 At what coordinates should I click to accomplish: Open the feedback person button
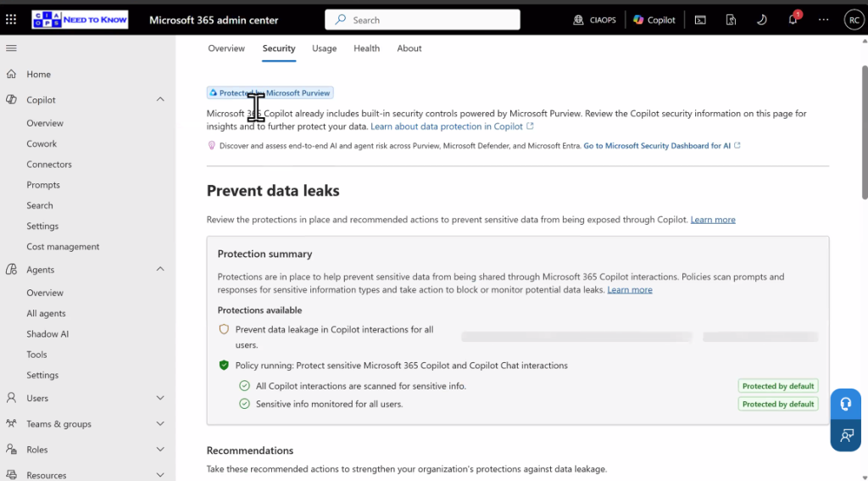point(845,435)
